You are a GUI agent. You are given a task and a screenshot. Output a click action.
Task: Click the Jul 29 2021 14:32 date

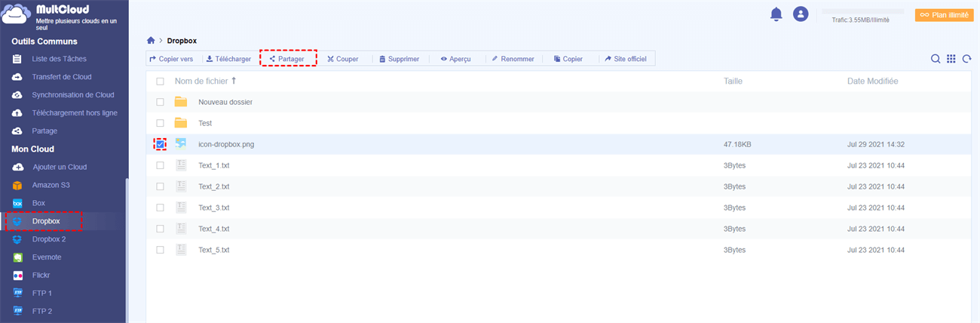[876, 144]
